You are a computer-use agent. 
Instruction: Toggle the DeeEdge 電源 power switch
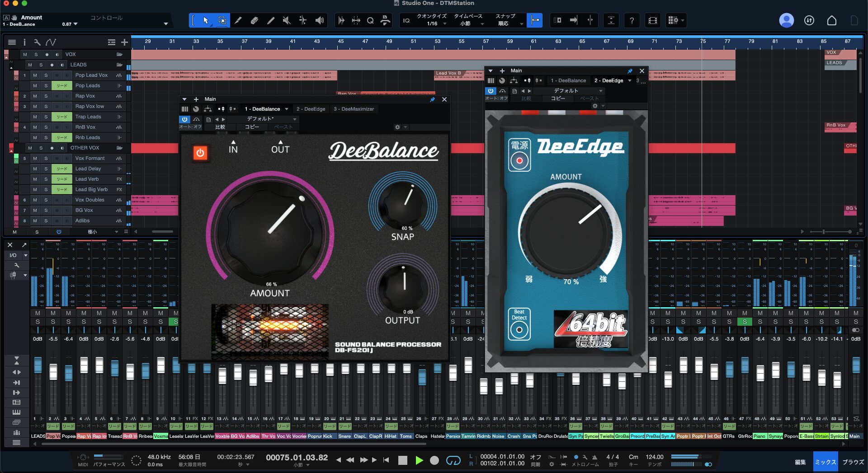(519, 160)
